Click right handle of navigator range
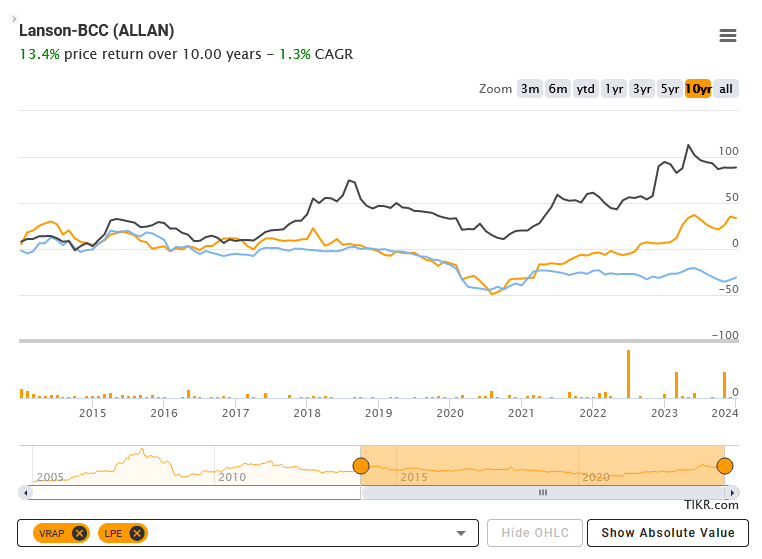Image resolution: width=762 pixels, height=559 pixels. [x=725, y=466]
